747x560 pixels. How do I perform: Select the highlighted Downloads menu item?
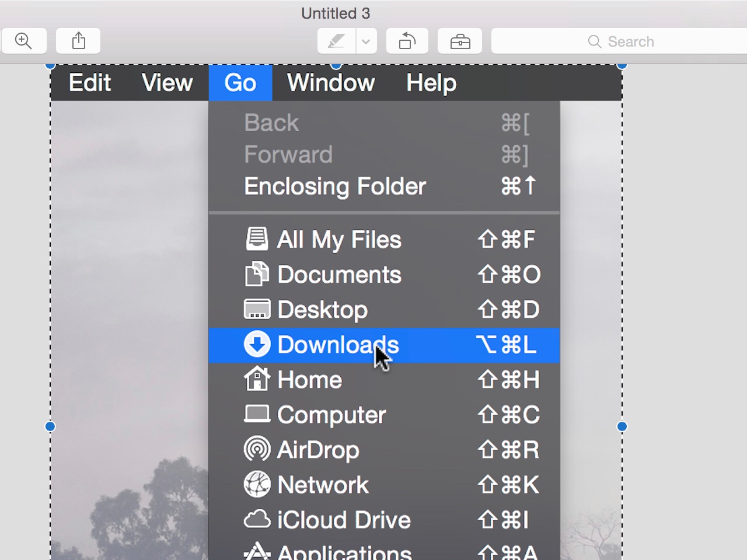(384, 345)
